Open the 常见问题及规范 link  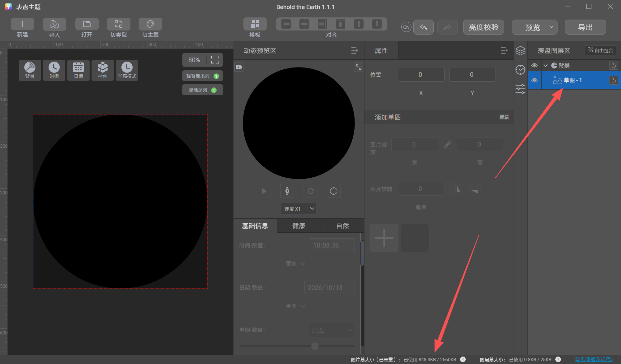[594, 359]
